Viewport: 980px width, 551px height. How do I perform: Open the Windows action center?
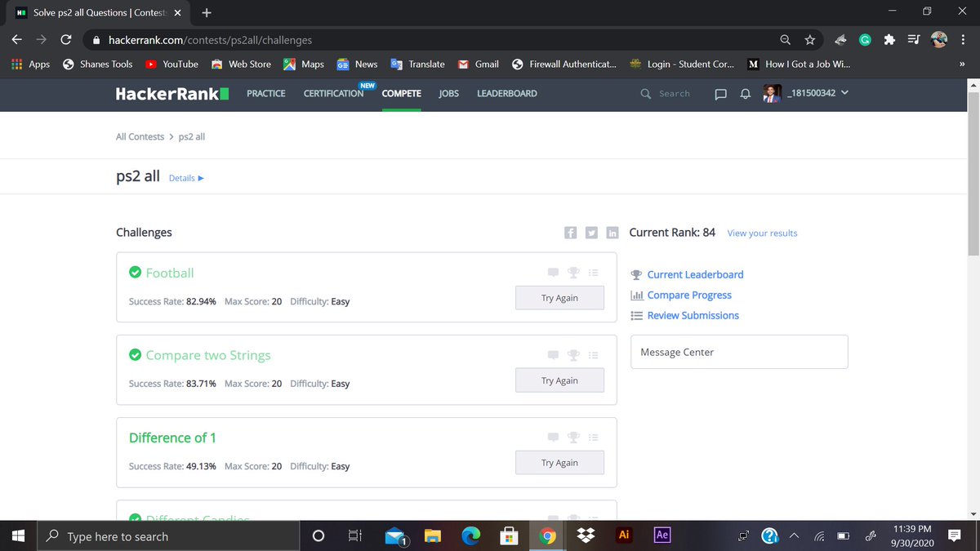tap(954, 535)
